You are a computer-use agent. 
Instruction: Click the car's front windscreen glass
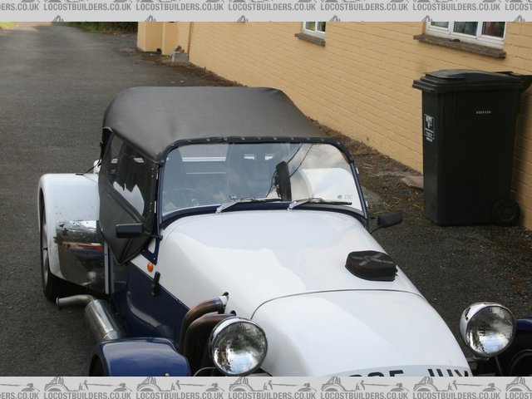258,175
